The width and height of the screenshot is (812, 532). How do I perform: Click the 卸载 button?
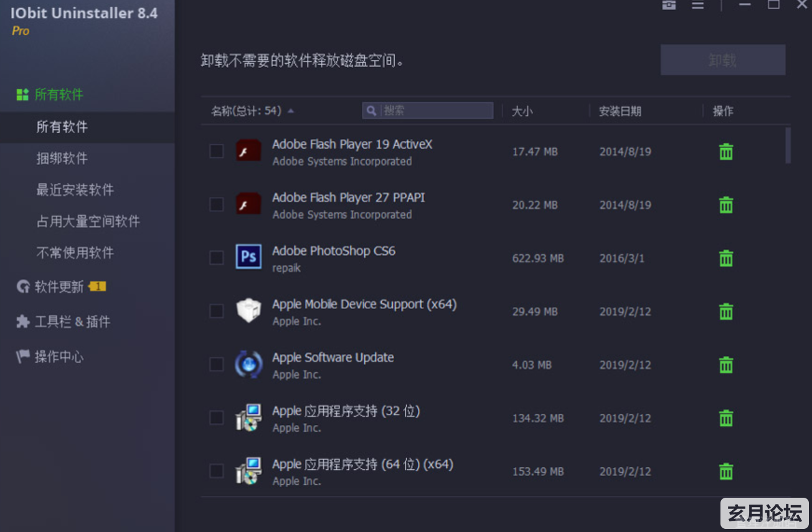(x=723, y=60)
